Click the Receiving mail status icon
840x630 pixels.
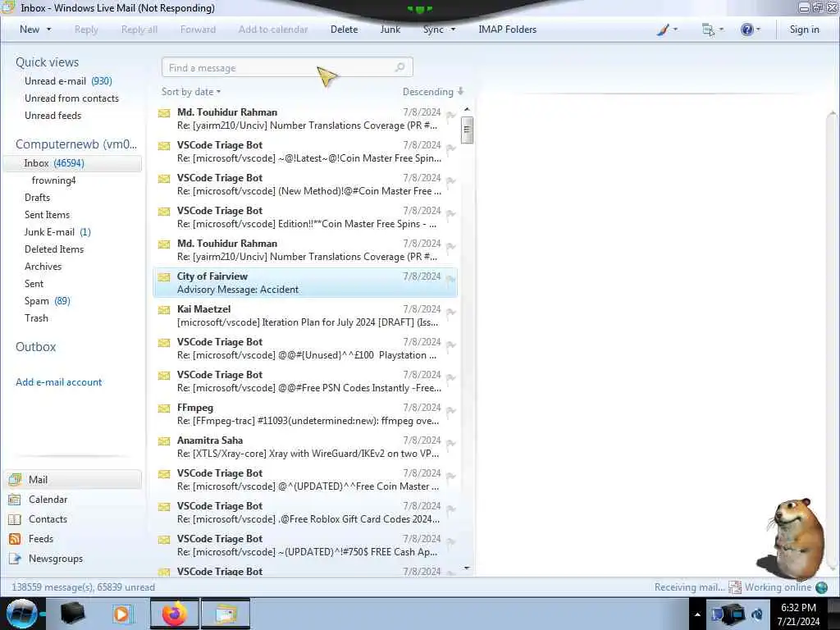[x=734, y=587]
